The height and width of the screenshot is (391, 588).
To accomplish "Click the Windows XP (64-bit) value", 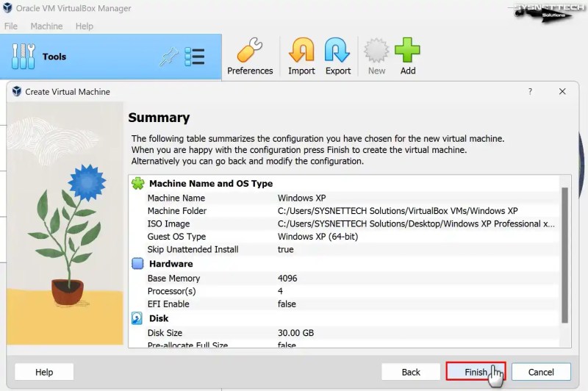I will point(318,237).
